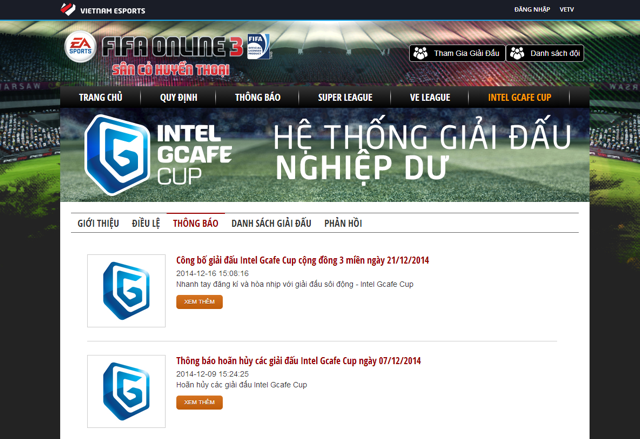The width and height of the screenshot is (640, 439).
Task: Switch to Danh Sách Giải Đấu tab
Action: 271,223
